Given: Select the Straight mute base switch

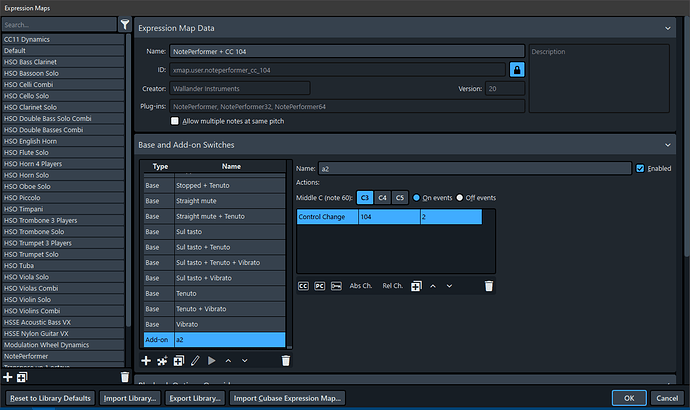Looking at the screenshot, I should click(214, 201).
